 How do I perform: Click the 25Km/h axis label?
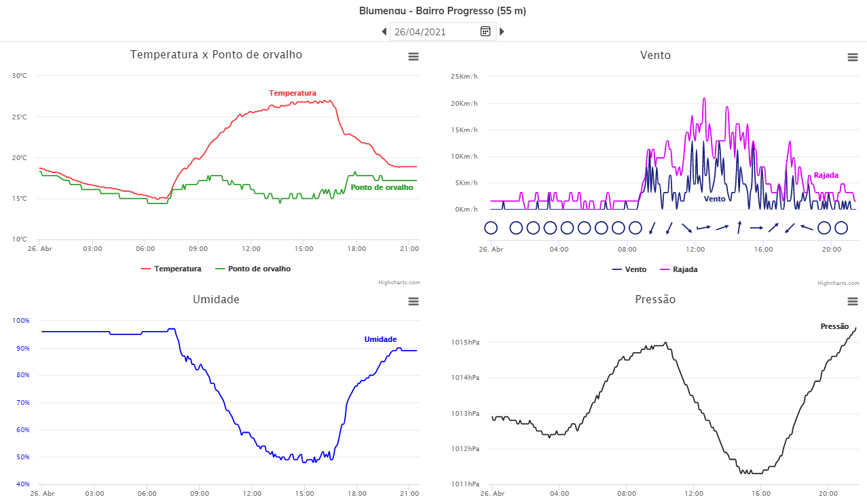(464, 77)
